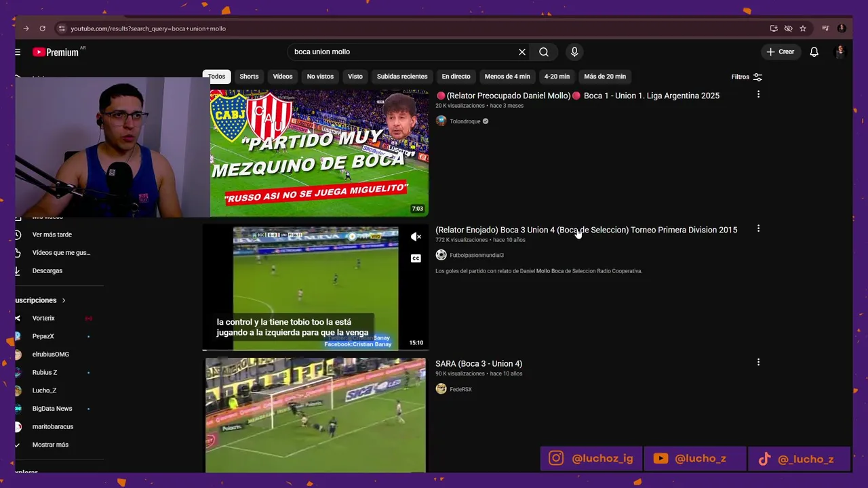This screenshot has height=488, width=868.
Task: Start voice search with the microphone icon
Action: [574, 52]
